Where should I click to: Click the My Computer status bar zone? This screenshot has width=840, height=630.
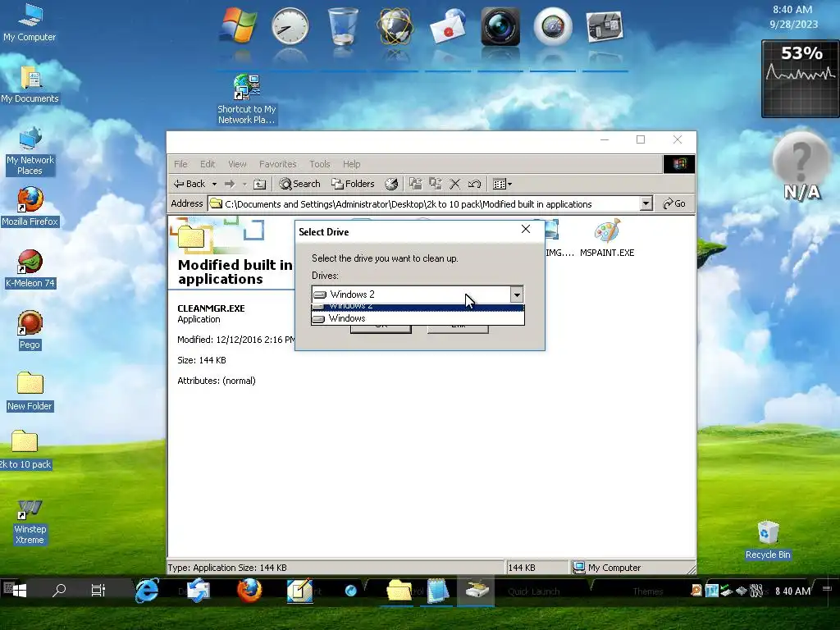click(632, 568)
